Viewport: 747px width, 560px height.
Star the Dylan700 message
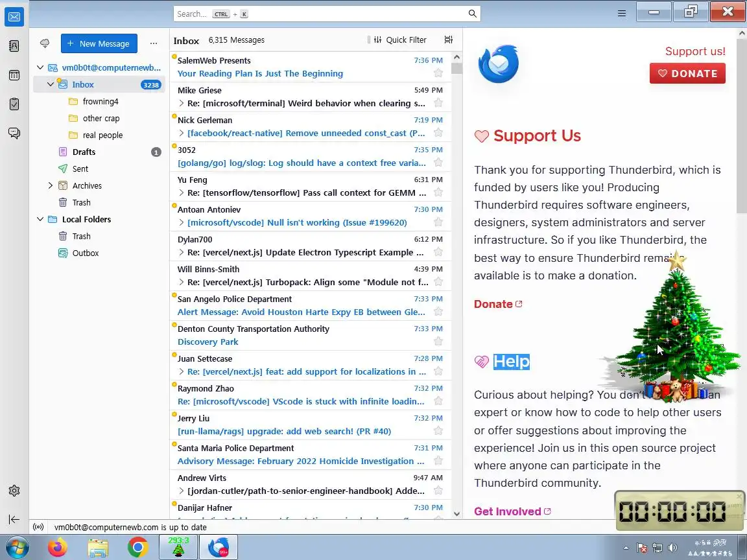tap(438, 252)
